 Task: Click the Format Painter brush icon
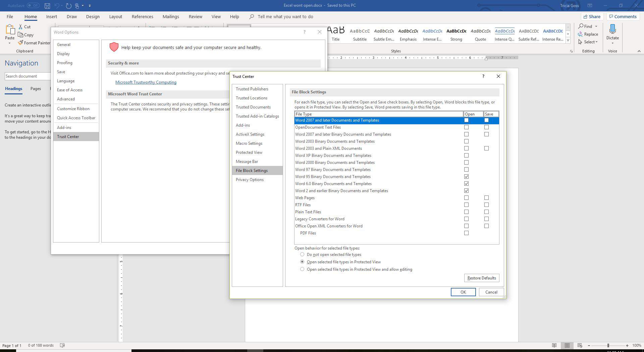pos(20,43)
